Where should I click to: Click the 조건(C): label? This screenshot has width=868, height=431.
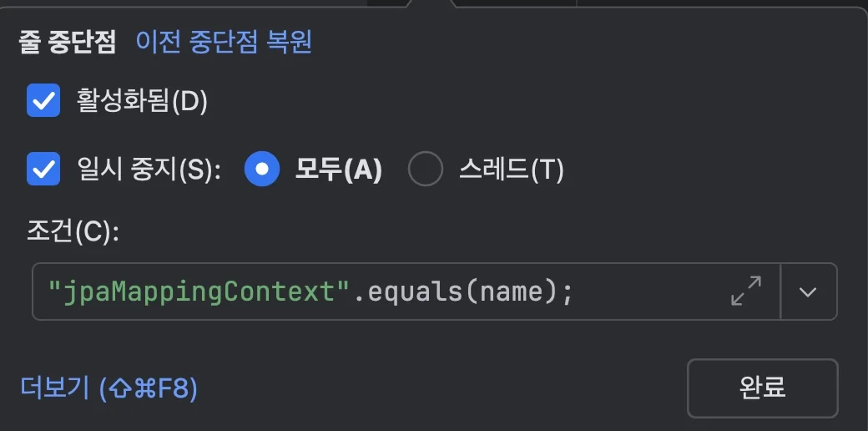[73, 232]
